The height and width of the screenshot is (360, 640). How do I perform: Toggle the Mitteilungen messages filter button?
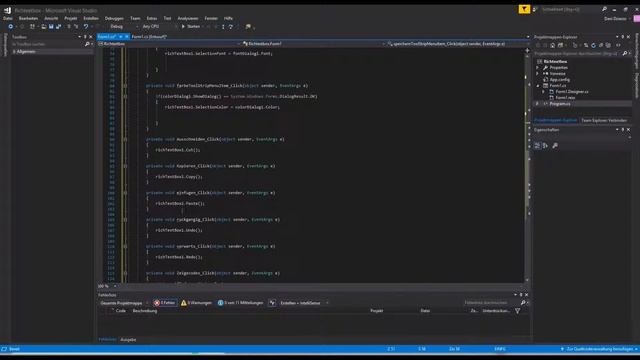coord(240,303)
